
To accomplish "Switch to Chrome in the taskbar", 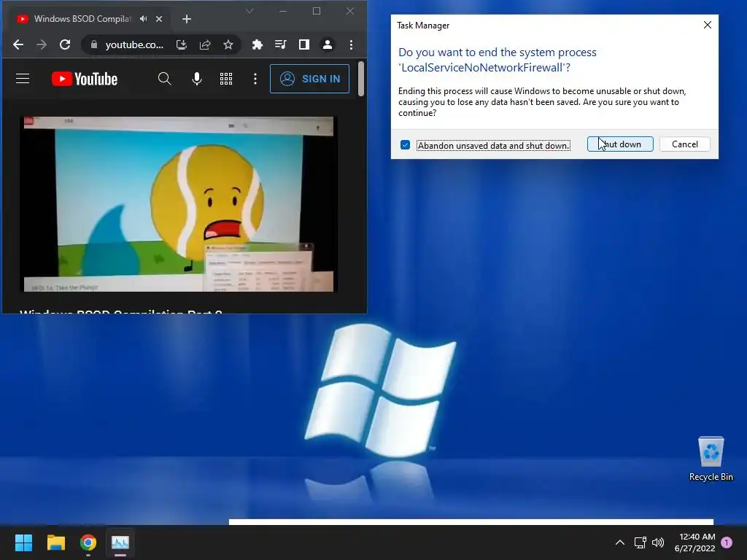I will [88, 542].
